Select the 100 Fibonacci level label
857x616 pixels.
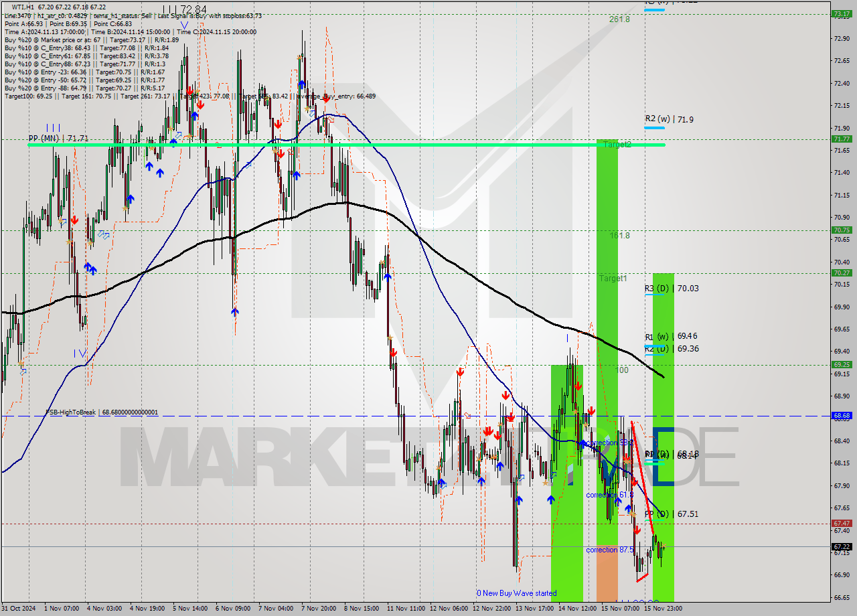(622, 370)
